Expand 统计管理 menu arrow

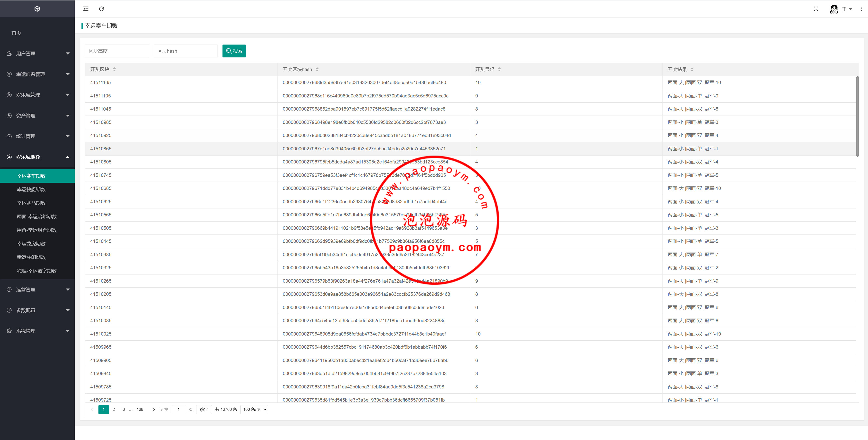68,136
